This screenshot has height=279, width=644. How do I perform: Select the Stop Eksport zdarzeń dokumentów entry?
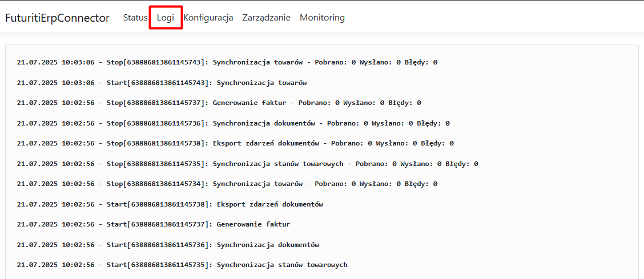coord(235,144)
